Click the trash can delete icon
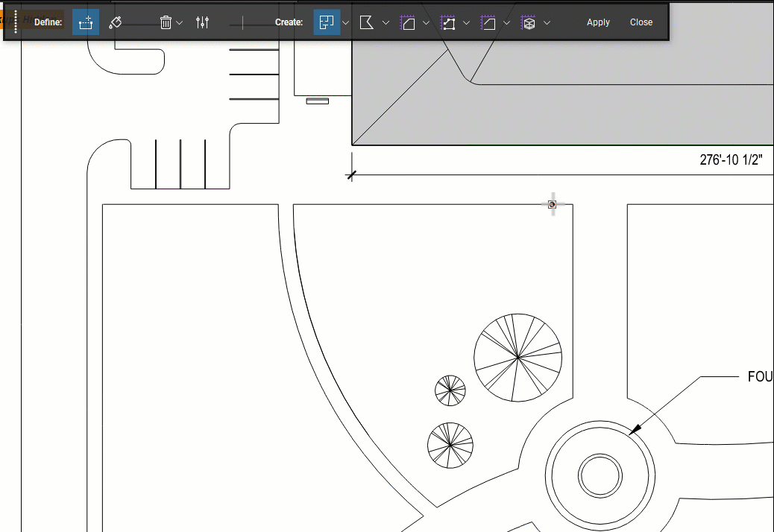This screenshot has height=532, width=774. 166,22
